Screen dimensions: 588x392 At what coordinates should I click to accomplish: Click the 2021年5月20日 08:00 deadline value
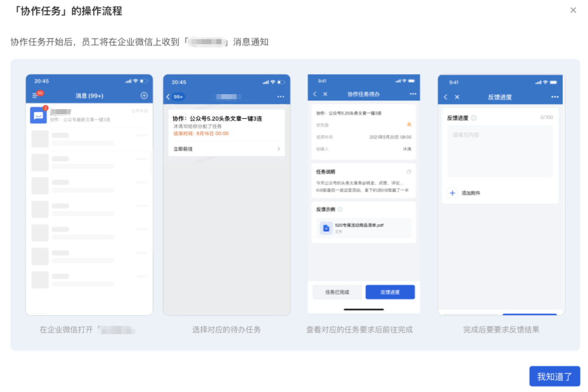click(390, 137)
